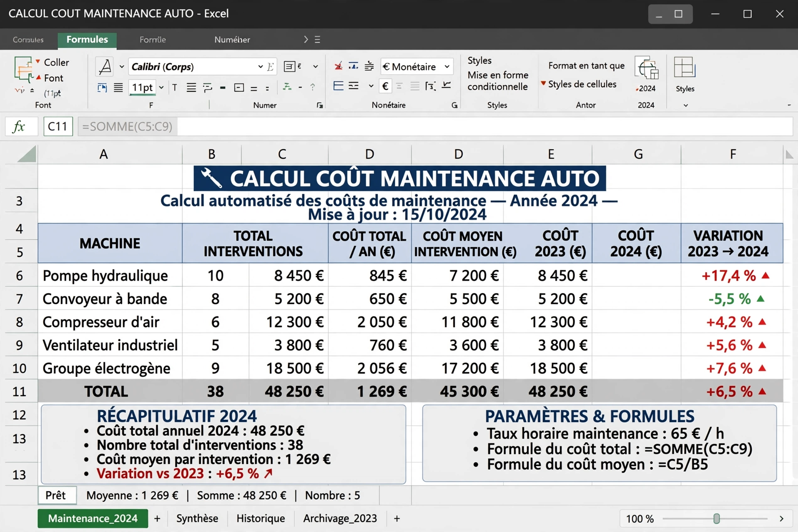
Task: Click the green Z icon in ribbon
Action: (x=287, y=87)
